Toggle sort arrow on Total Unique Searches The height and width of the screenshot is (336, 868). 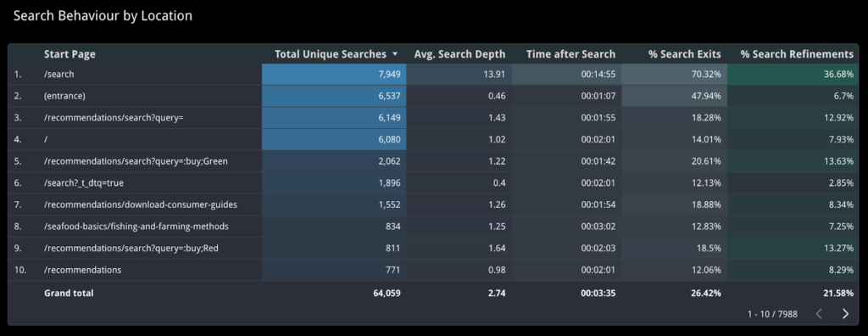pyautogui.click(x=395, y=53)
